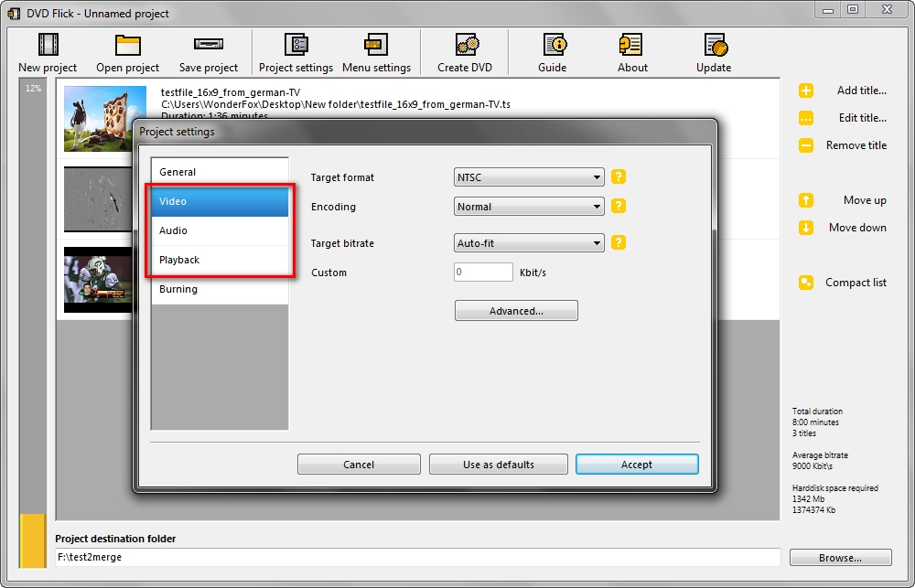Close the DVD Flick window
This screenshot has height=588, width=915.
[x=887, y=9]
